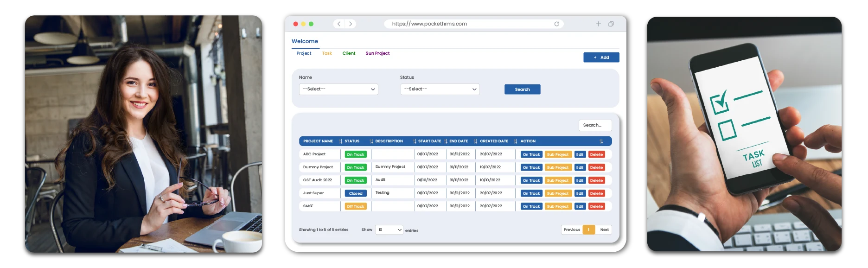This screenshot has width=868, height=268.
Task: Reload the page via address bar icon
Action: (556, 24)
